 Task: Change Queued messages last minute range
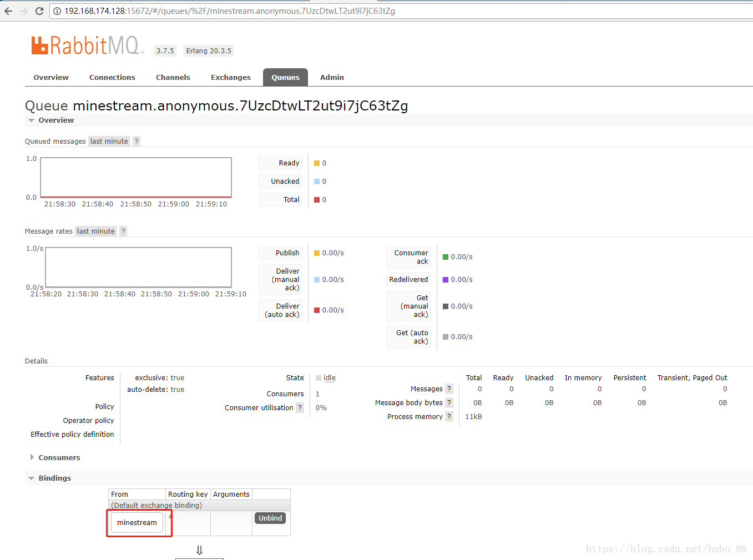click(109, 142)
